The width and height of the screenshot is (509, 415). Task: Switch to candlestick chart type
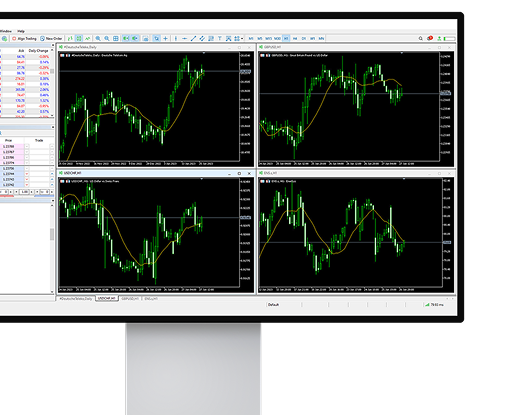pos(79,39)
